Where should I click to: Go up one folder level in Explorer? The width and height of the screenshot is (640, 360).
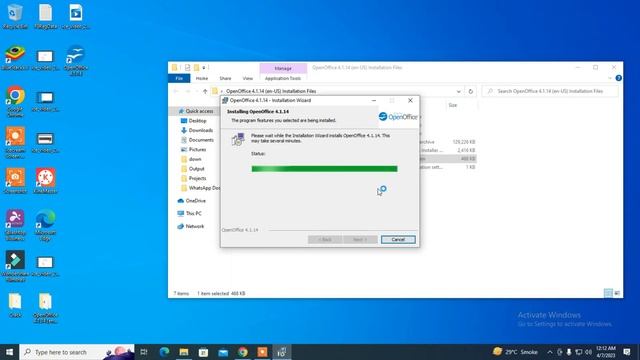[x=205, y=91]
